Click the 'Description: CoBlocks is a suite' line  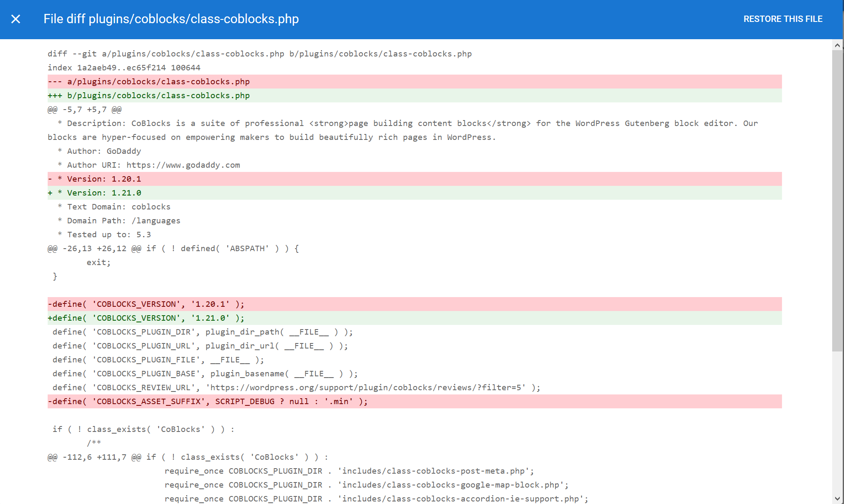(x=408, y=123)
